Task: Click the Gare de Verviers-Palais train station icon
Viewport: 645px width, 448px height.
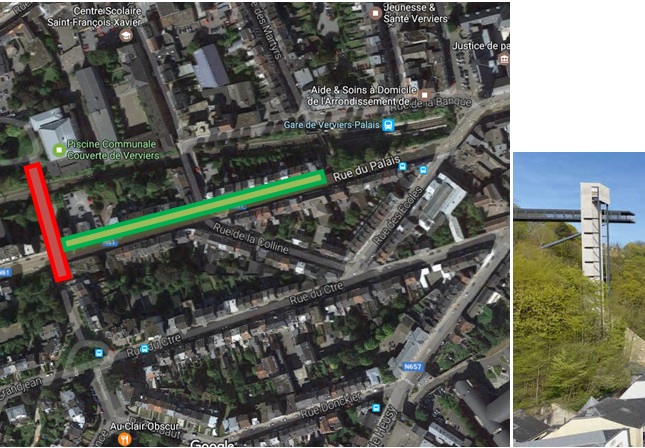Action: (x=388, y=125)
